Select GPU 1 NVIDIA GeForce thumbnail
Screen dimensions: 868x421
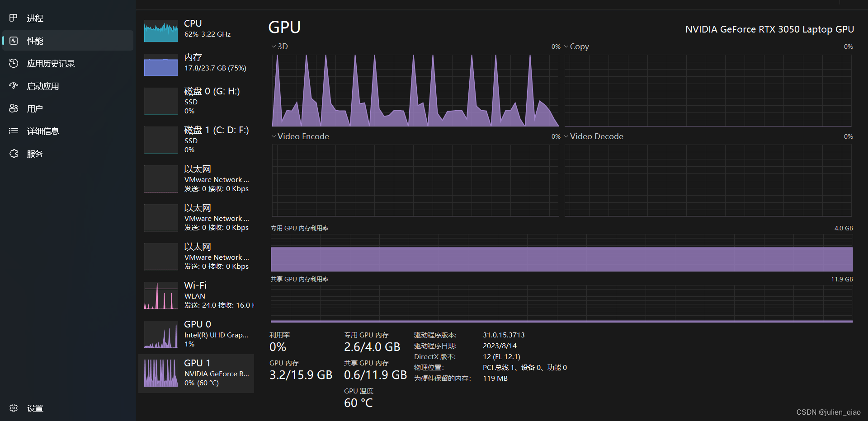click(x=161, y=373)
